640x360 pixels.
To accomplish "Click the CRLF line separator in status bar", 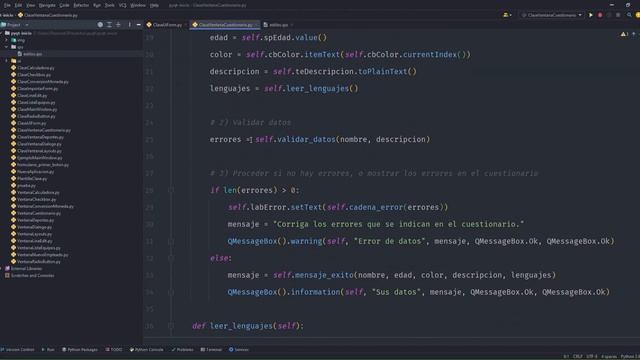I will [x=578, y=356].
